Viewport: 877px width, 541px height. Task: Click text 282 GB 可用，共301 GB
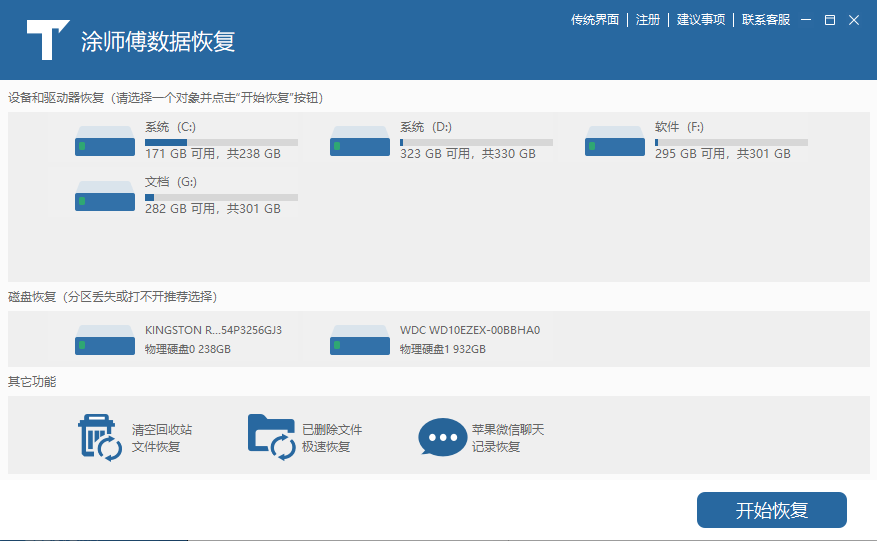(x=213, y=209)
